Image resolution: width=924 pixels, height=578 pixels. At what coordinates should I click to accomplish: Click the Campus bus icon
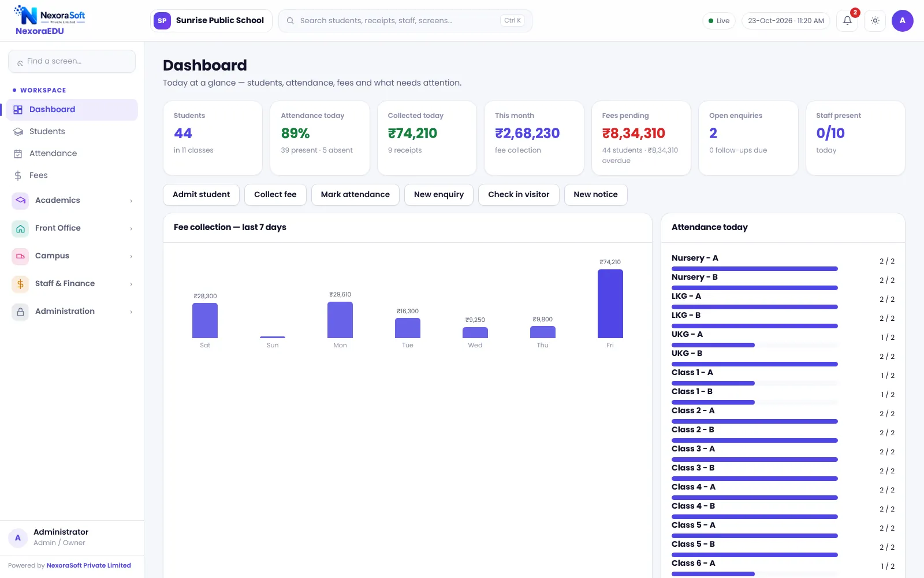pyautogui.click(x=20, y=256)
